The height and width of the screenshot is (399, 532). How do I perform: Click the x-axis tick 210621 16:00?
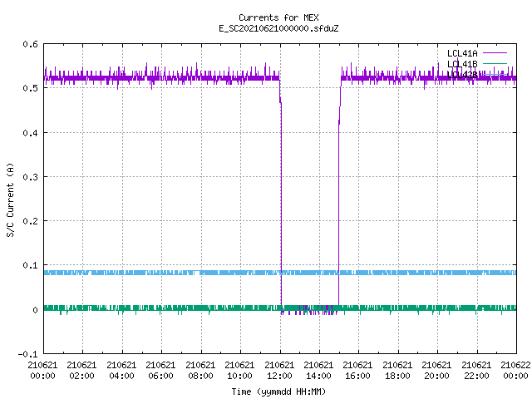coord(357,370)
